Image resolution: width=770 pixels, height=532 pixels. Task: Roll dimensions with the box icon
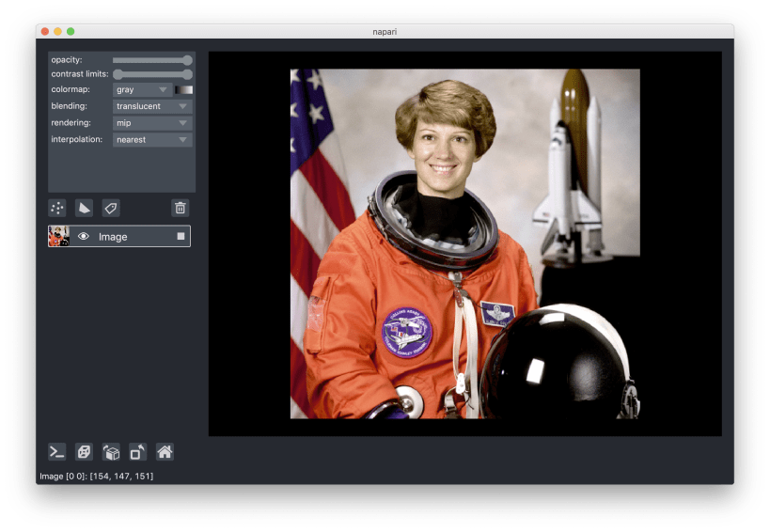point(111,451)
